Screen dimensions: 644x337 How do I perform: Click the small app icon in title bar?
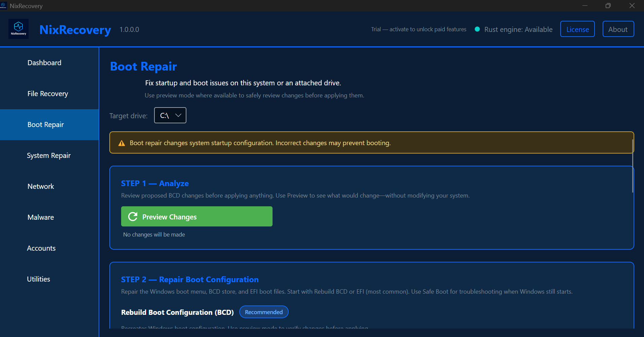(x=3, y=5)
